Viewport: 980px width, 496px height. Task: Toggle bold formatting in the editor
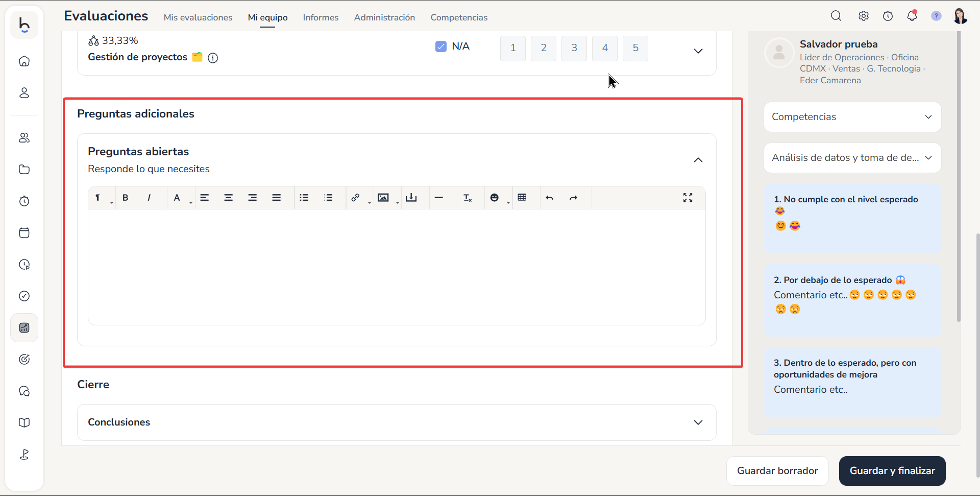tap(125, 198)
